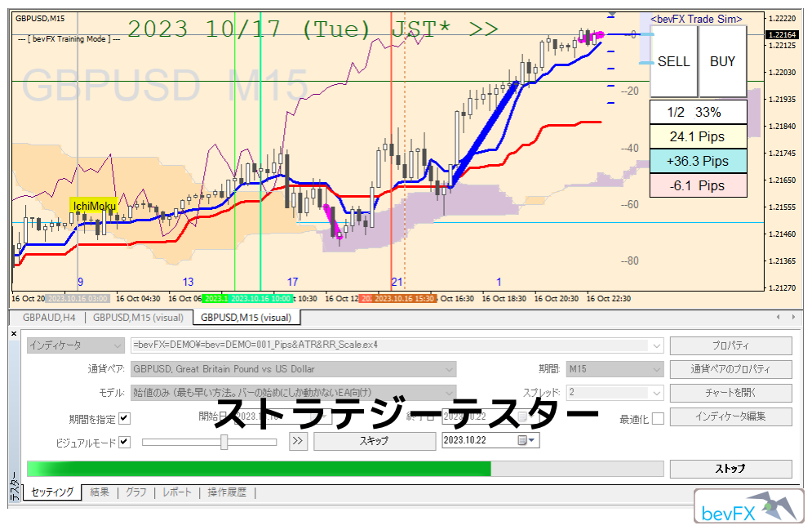Image resolution: width=812 pixels, height=530 pixels.
Task: Open the 通貨ペア GBPUSD dropdown
Action: pos(293,369)
